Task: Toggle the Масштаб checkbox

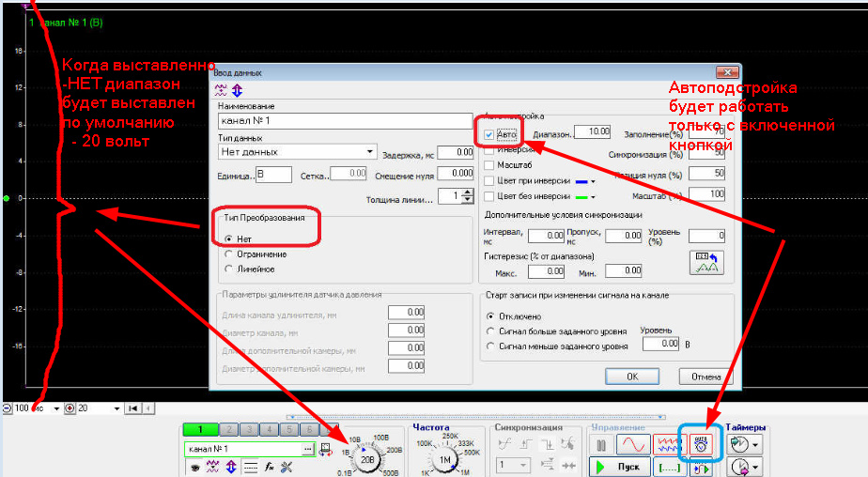Action: point(488,165)
